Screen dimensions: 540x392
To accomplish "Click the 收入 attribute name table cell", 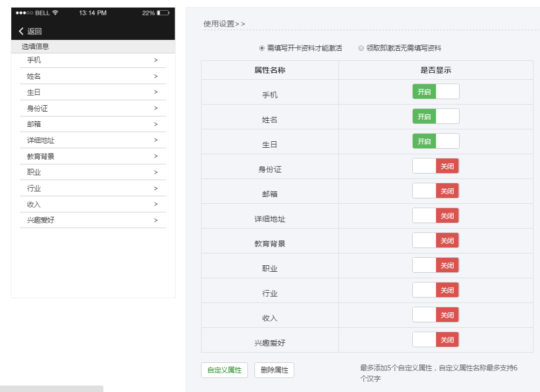I will (270, 315).
